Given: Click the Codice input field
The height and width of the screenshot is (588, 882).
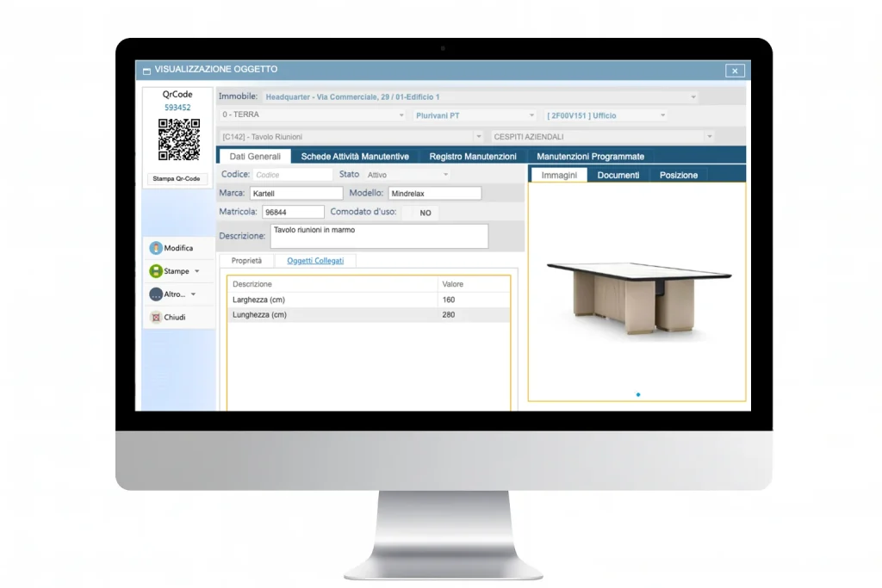Looking at the screenshot, I should pyautogui.click(x=293, y=175).
